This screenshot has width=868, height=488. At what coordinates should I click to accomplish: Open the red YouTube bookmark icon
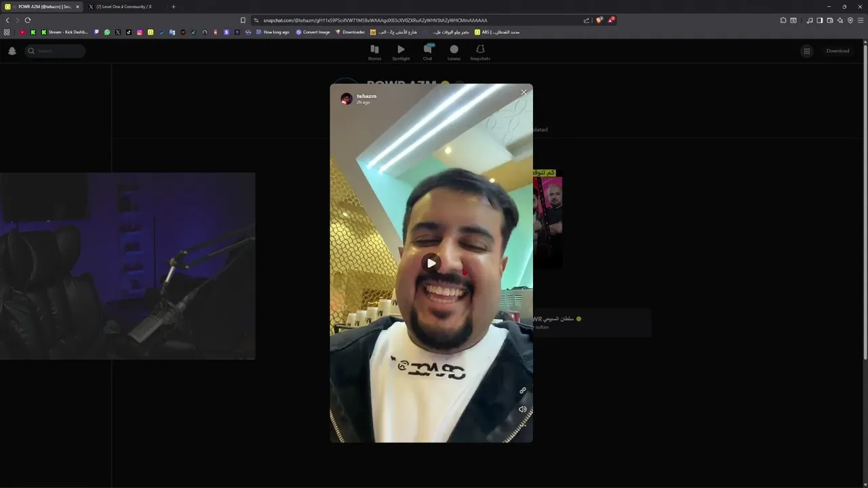pos(22,32)
